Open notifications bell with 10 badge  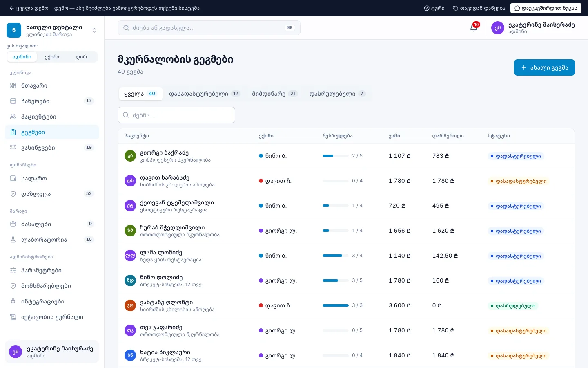pos(474,28)
